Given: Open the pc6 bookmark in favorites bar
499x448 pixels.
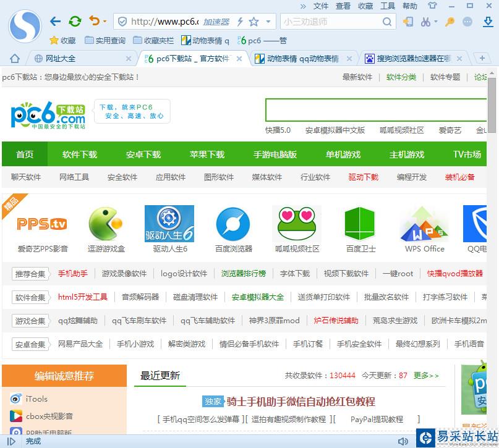Looking at the screenshot, I should [262, 40].
